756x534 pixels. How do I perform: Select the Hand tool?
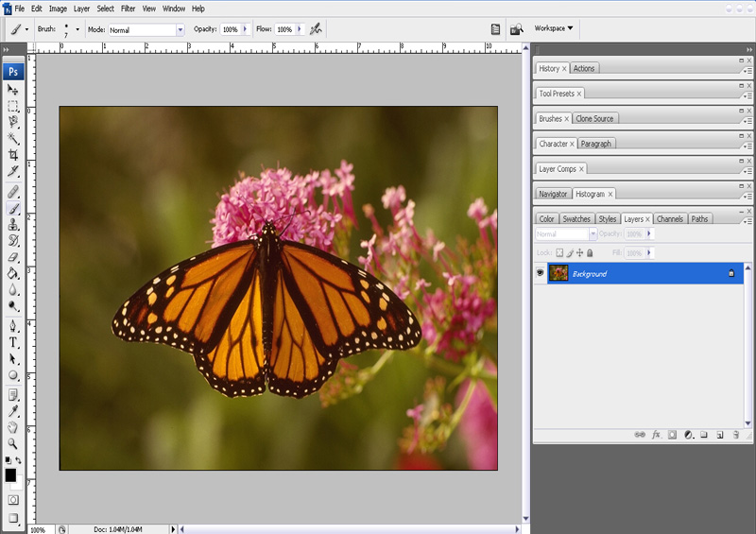(13, 427)
